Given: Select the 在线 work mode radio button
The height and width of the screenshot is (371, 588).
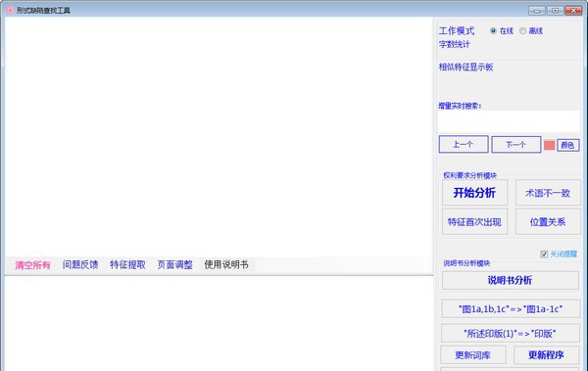Looking at the screenshot, I should point(493,30).
